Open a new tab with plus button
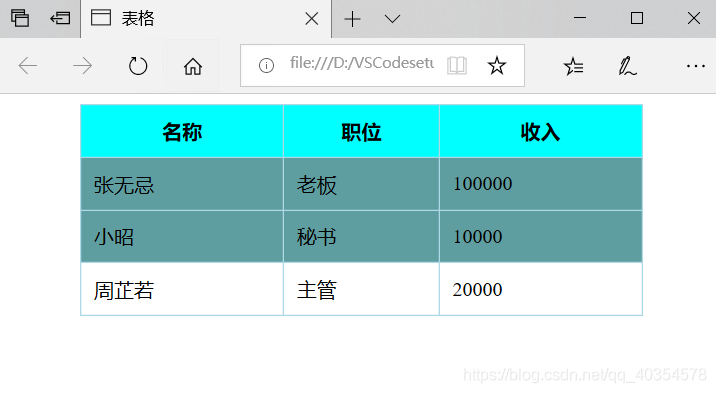This screenshot has width=716, height=393. click(352, 19)
